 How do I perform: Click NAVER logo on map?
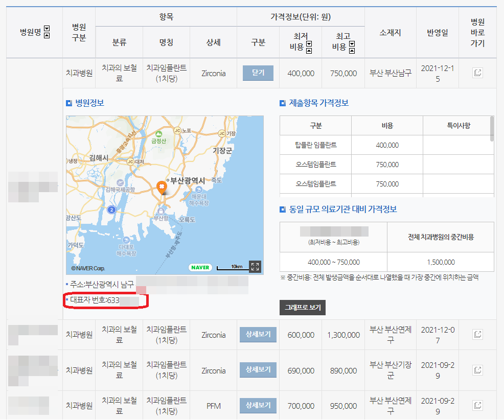pos(200,267)
